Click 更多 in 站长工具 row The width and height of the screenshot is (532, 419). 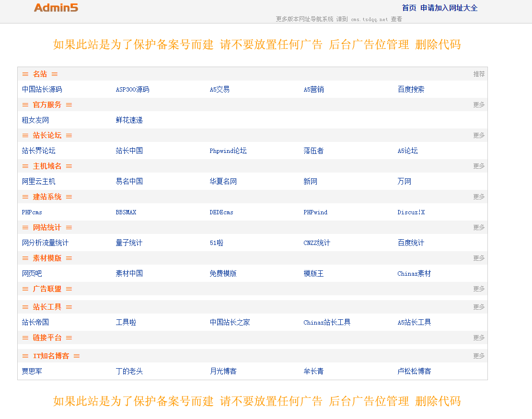pyautogui.click(x=479, y=307)
